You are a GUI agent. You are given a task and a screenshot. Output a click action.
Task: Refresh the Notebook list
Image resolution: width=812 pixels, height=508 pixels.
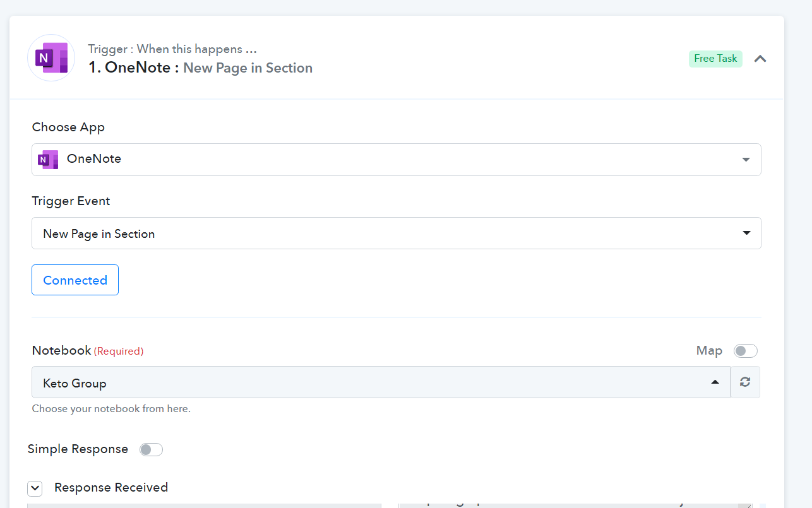(x=745, y=382)
